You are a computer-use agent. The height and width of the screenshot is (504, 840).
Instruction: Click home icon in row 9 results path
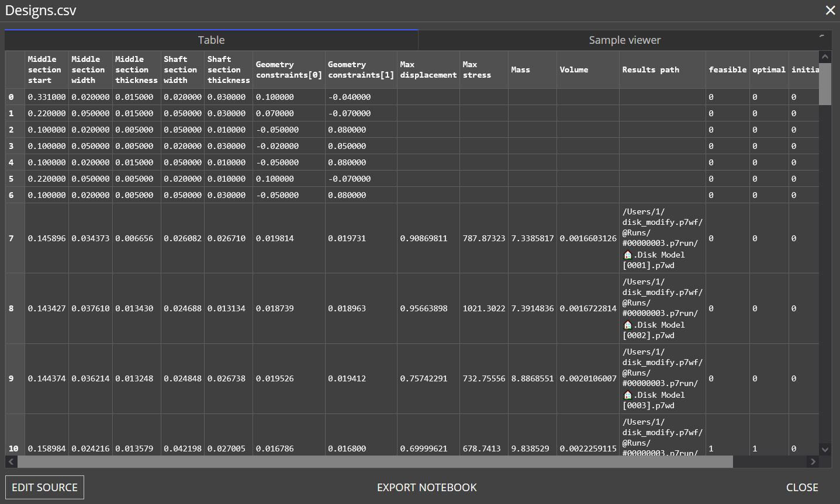pos(628,395)
